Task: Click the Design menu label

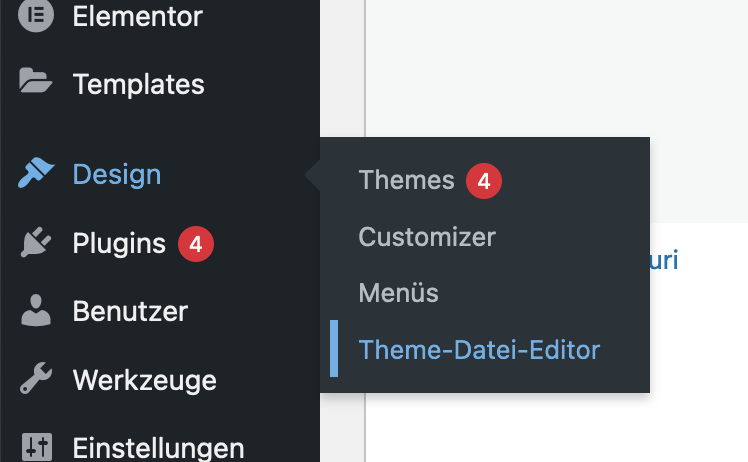Action: pyautogui.click(x=117, y=174)
